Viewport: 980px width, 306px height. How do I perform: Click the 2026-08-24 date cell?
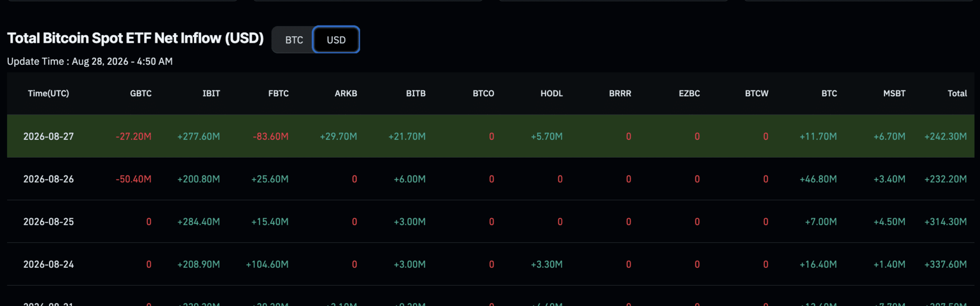tap(48, 264)
